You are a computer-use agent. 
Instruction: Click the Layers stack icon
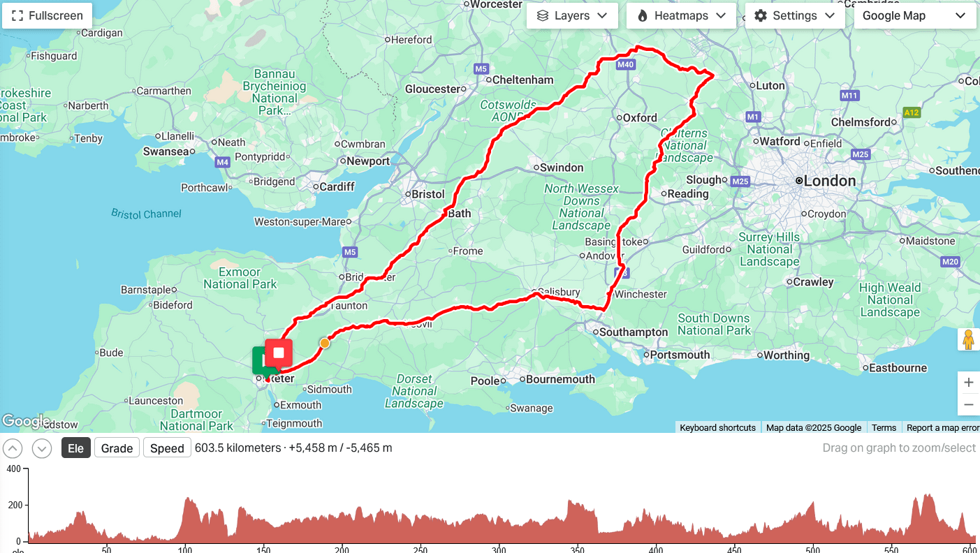click(x=543, y=15)
